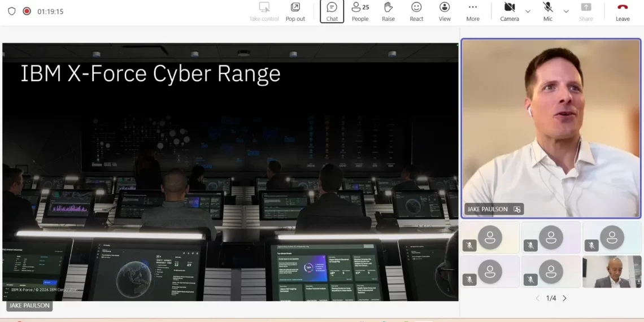The width and height of the screenshot is (644, 322).
Task: Open the People participants list
Action: pos(360,11)
